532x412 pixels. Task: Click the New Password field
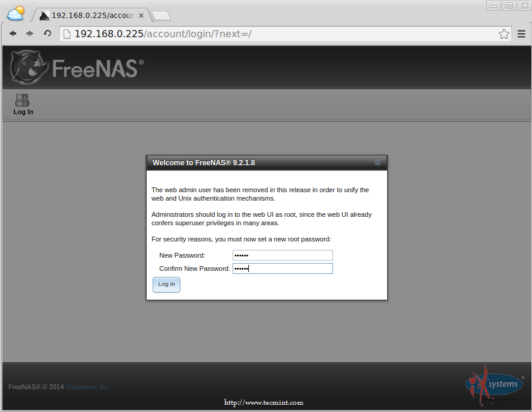pos(283,255)
